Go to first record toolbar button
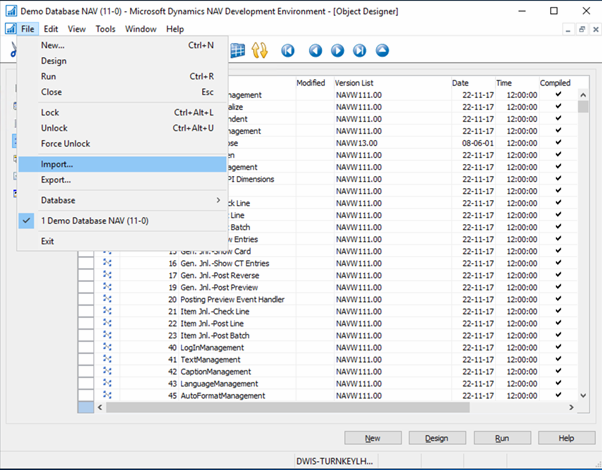602x470 pixels. 289,49
